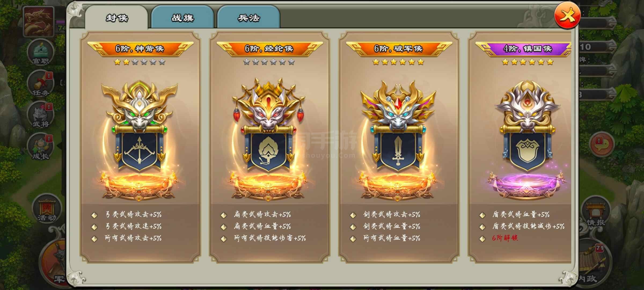
Task: Open the 武将 helmet icon
Action: [x=41, y=115]
